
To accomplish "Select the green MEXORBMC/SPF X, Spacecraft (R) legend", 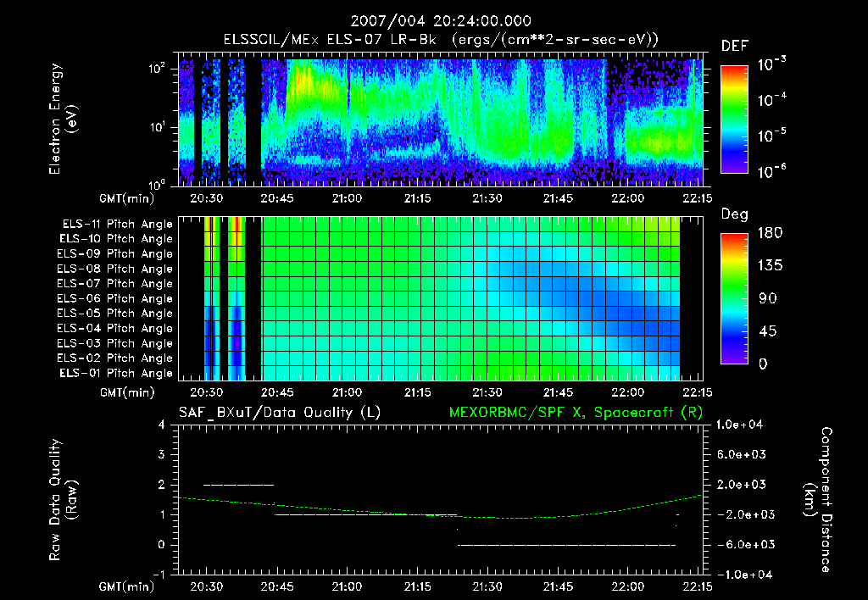I will pos(576,413).
